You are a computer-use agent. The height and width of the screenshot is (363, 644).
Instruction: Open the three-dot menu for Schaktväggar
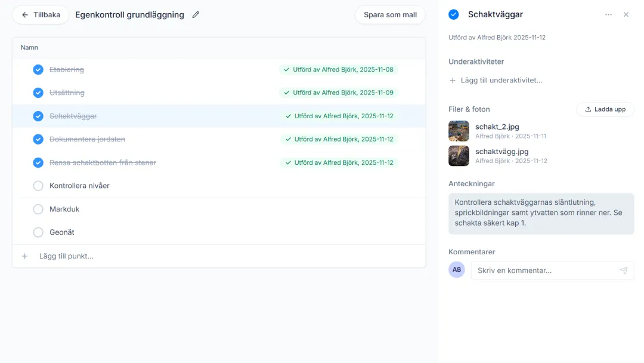click(608, 15)
